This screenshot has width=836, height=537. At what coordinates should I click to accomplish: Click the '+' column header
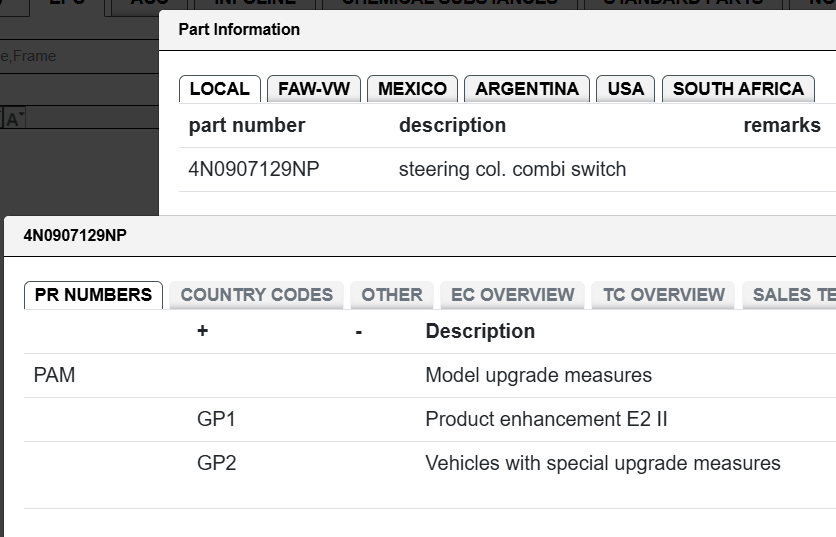pos(203,331)
